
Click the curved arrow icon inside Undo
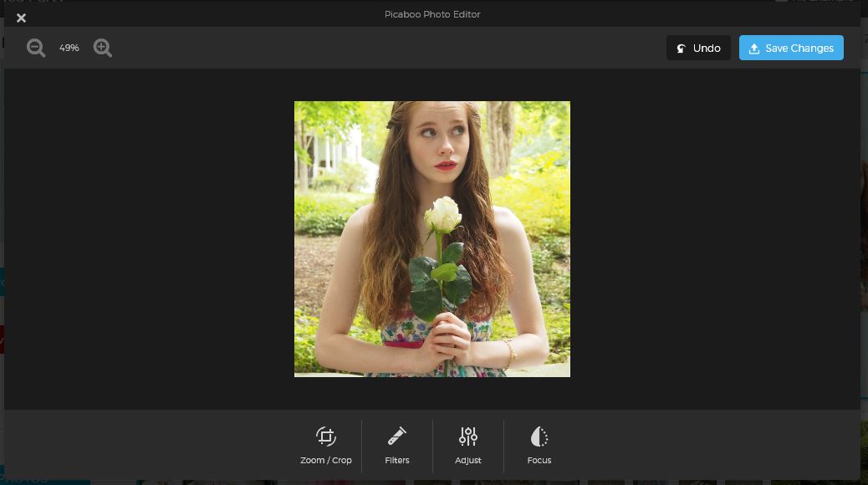coord(682,48)
